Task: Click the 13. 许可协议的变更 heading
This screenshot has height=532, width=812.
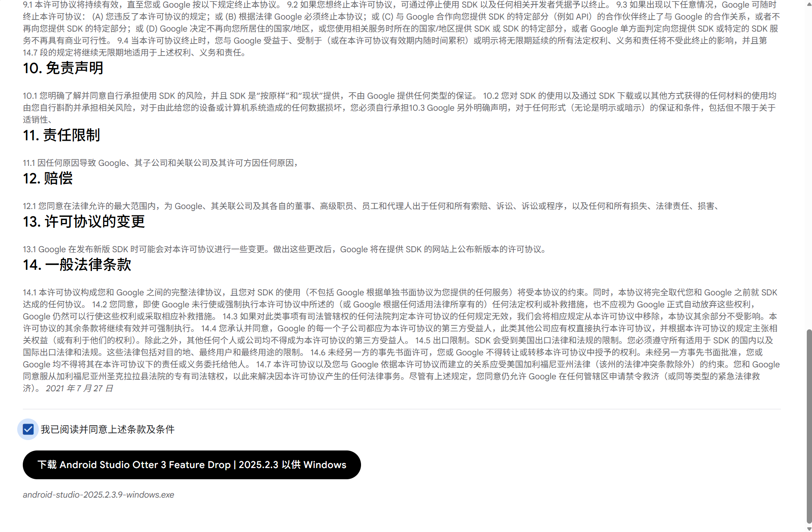Action: pyautogui.click(x=84, y=221)
